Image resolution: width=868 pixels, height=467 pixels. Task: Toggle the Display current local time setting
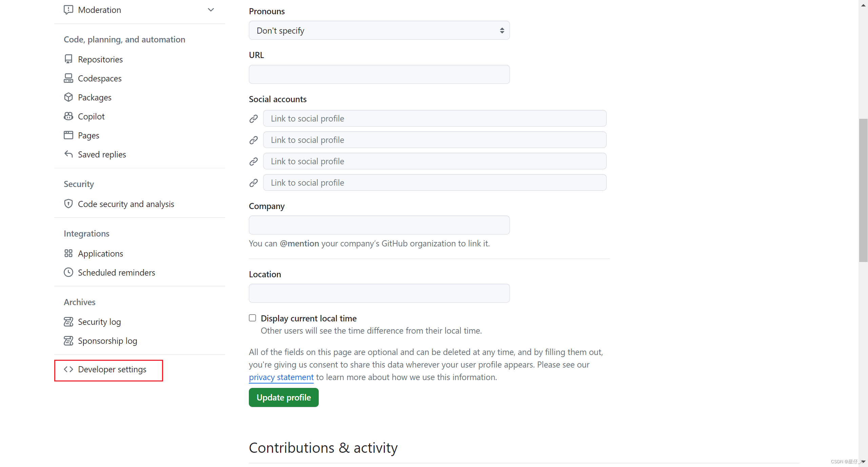tap(252, 318)
